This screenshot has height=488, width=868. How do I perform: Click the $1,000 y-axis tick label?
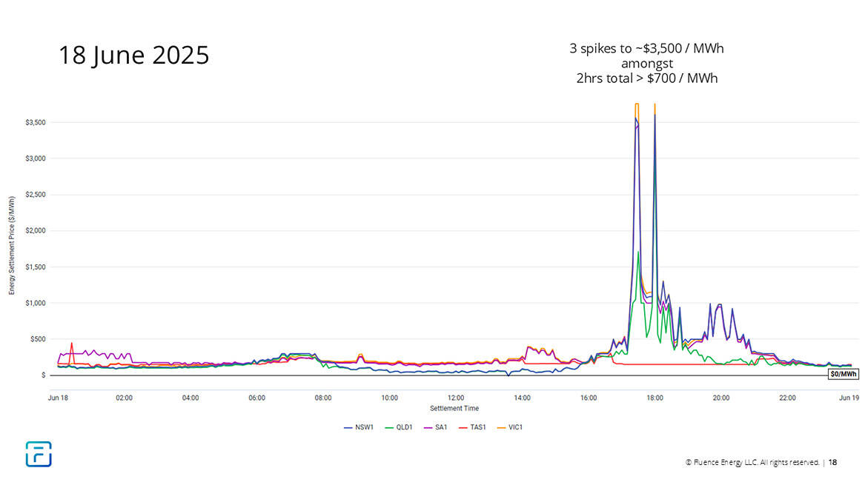[x=36, y=303]
